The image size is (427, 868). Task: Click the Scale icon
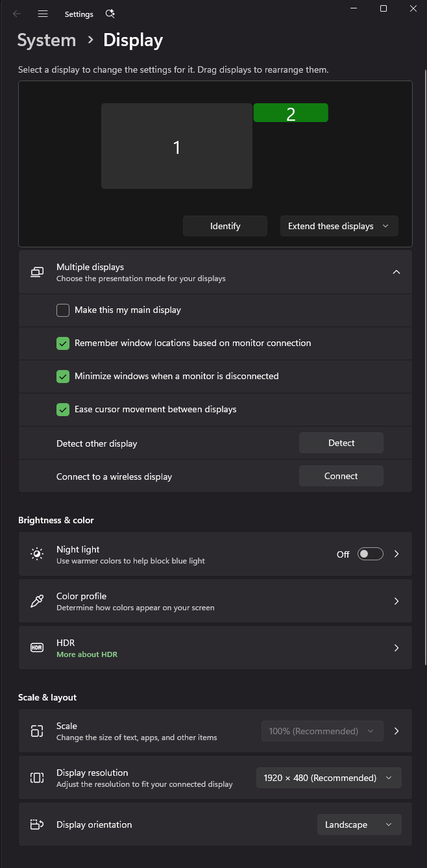click(37, 731)
